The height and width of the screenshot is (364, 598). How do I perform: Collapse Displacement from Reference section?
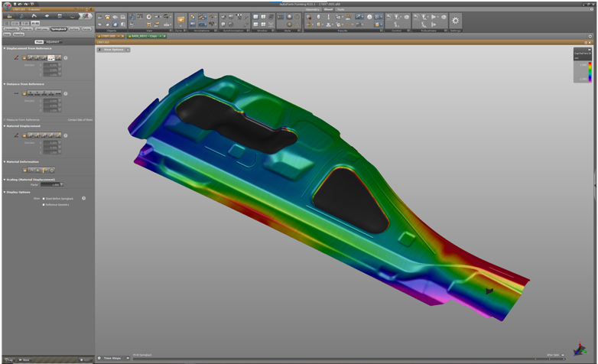pyautogui.click(x=5, y=48)
